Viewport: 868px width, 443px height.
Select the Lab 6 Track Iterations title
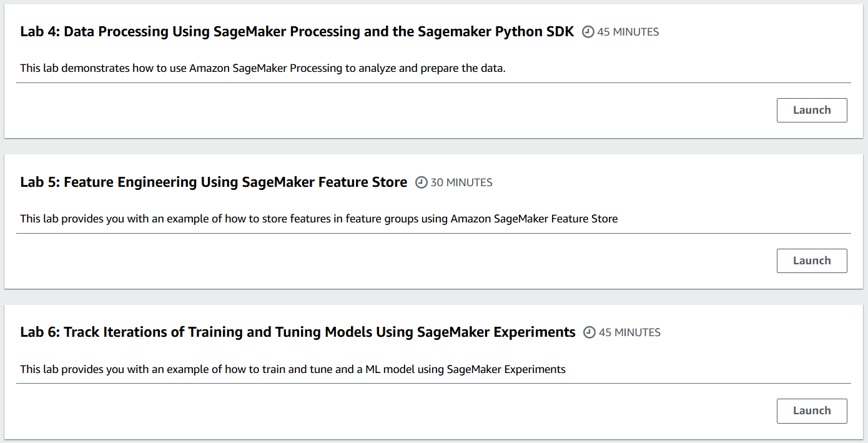pyautogui.click(x=298, y=332)
